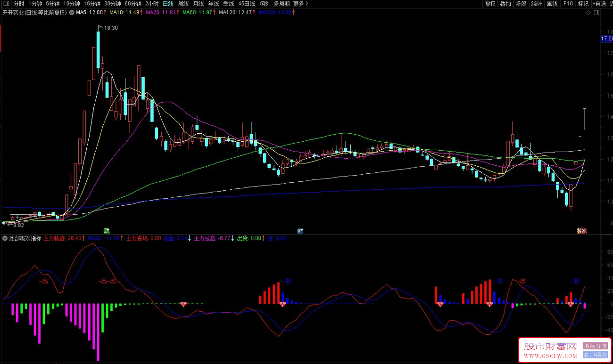
Task: Expand the MA settings dropdown arrow
Action: click(x=72, y=13)
